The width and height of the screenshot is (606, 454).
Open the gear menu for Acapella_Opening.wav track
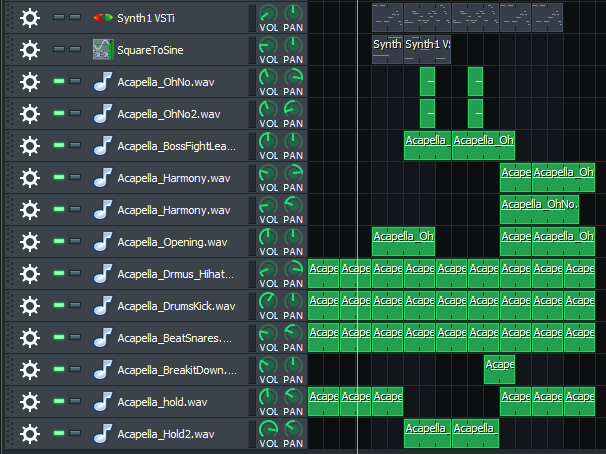point(30,242)
